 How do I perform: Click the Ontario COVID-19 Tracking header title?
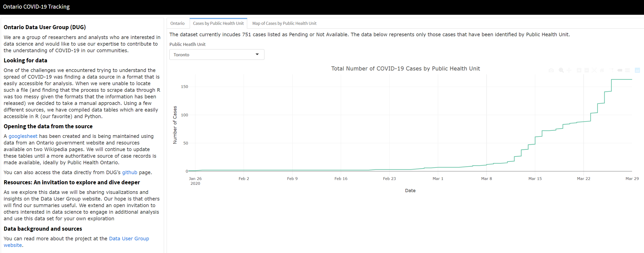tap(36, 7)
